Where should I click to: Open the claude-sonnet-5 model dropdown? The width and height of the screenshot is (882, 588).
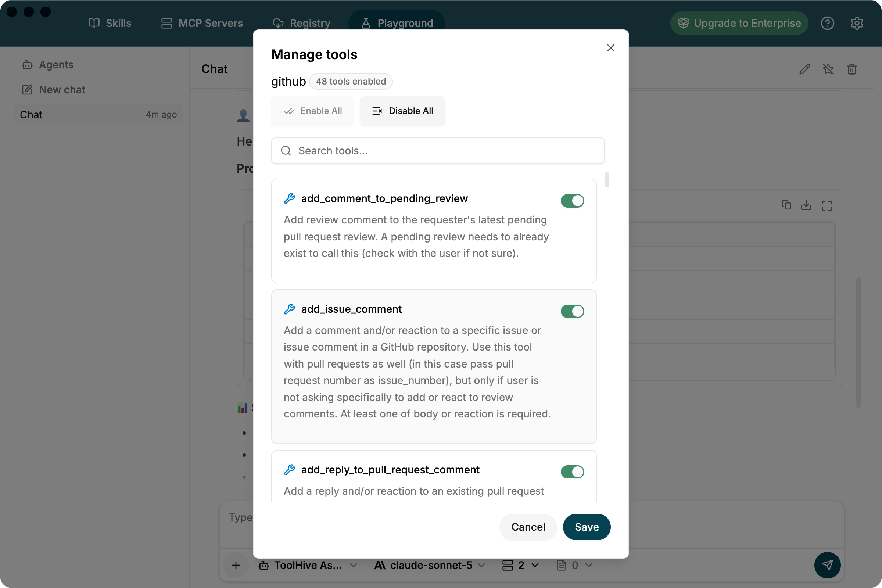pyautogui.click(x=430, y=565)
